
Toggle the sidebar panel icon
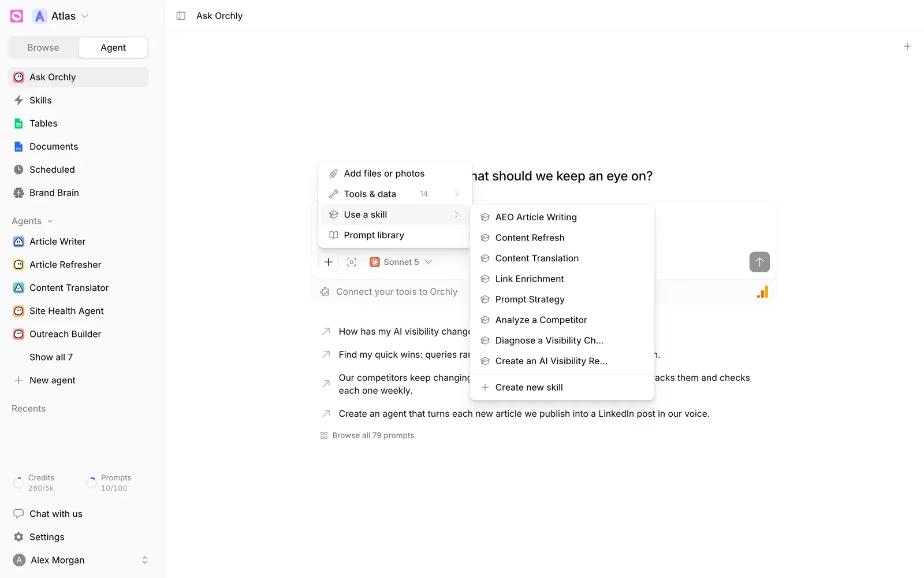pos(181,16)
